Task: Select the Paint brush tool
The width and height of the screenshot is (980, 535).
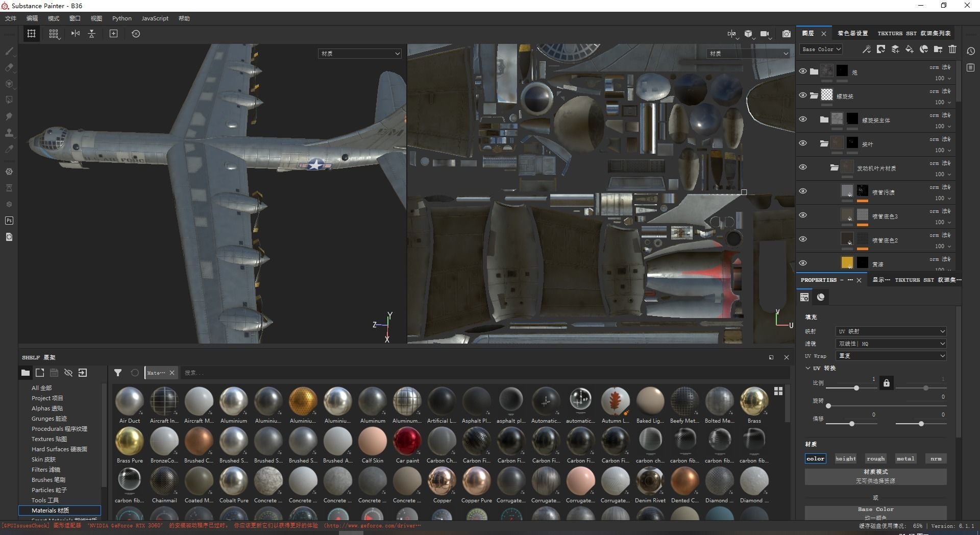Action: click(x=9, y=51)
